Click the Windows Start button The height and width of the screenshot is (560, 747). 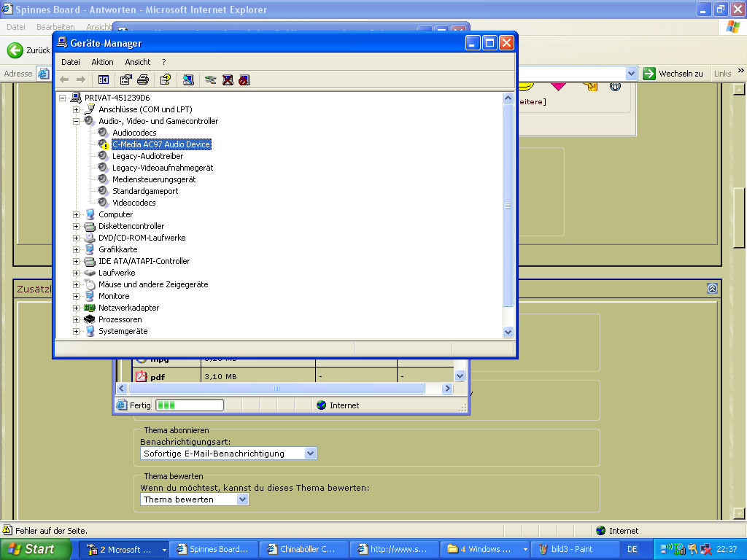click(x=31, y=549)
